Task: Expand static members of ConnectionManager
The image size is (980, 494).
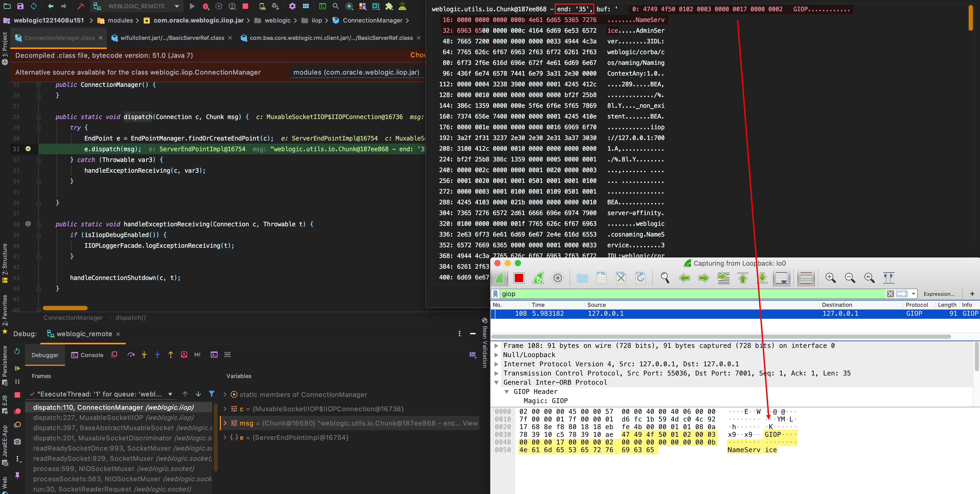Action: pos(224,394)
